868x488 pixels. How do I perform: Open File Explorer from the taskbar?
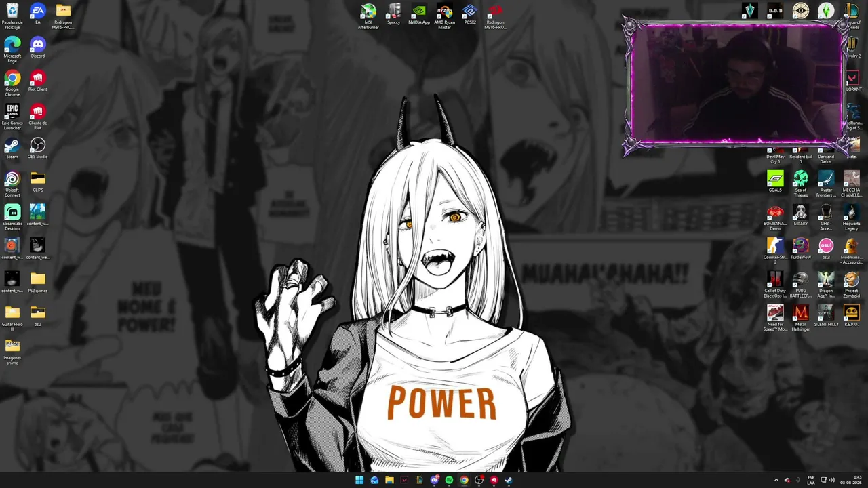click(x=389, y=480)
